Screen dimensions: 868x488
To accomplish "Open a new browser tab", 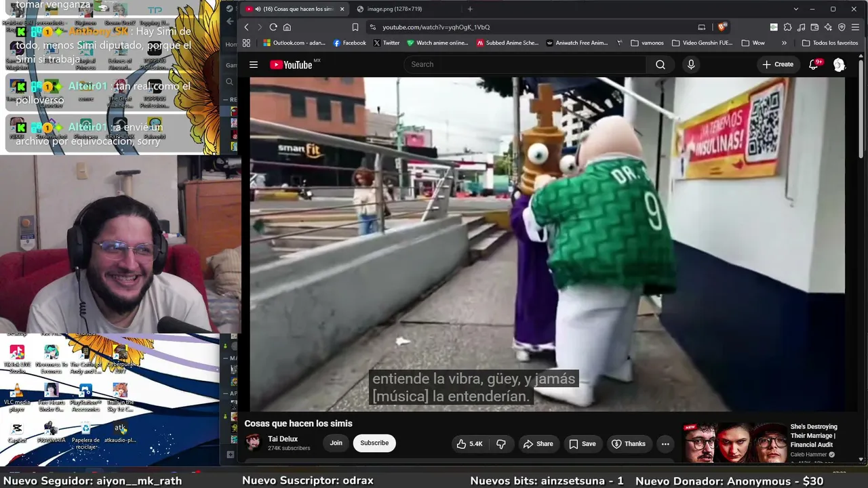I will (x=470, y=9).
